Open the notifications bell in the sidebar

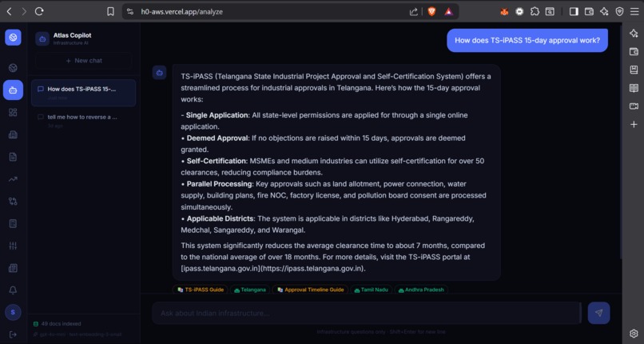tap(13, 290)
